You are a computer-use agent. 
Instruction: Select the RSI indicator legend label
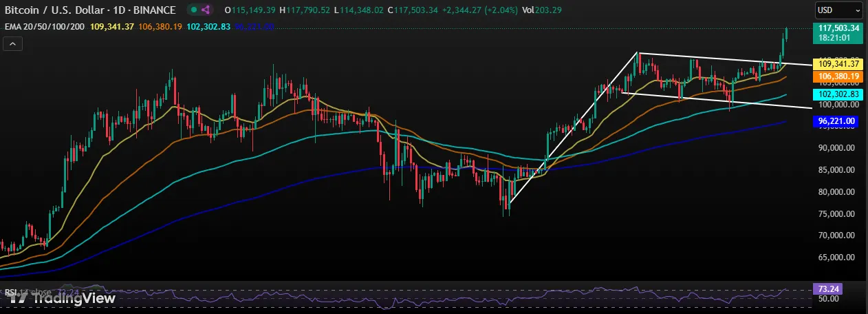point(10,293)
